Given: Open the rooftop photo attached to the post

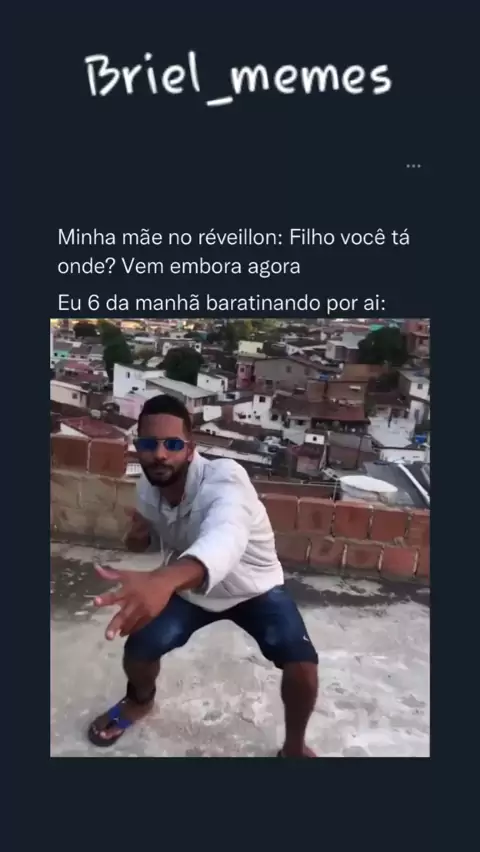Looking at the screenshot, I should pos(240,537).
